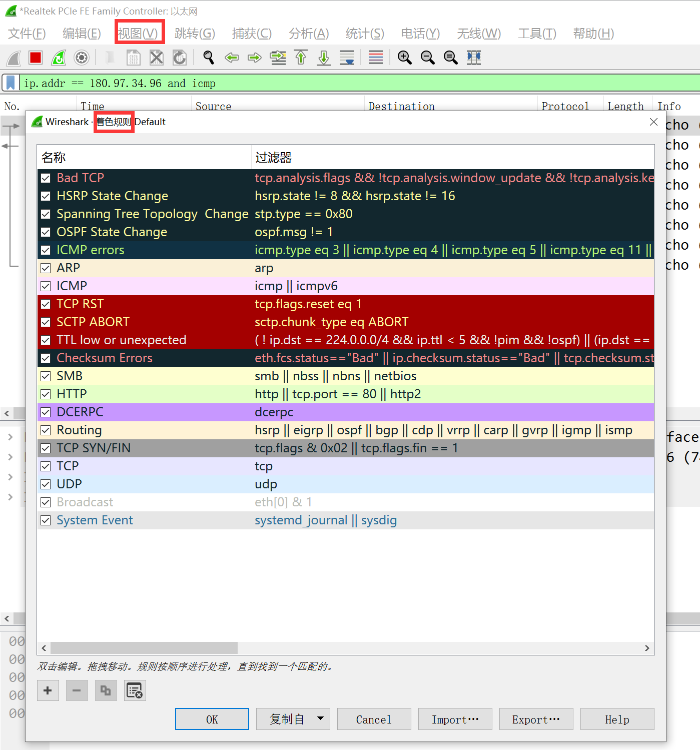Toggle auto scroll during live capture icon
Viewport: 700px width, 750px height.
click(x=347, y=58)
